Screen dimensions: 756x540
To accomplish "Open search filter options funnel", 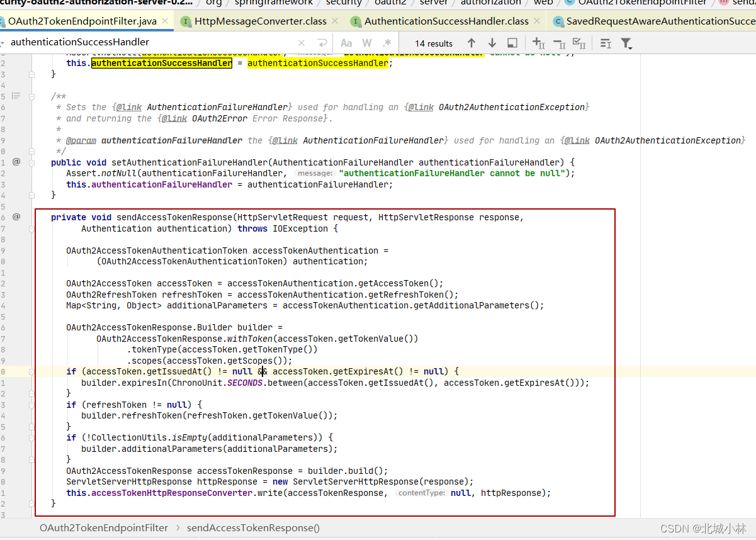I will pyautogui.click(x=626, y=43).
